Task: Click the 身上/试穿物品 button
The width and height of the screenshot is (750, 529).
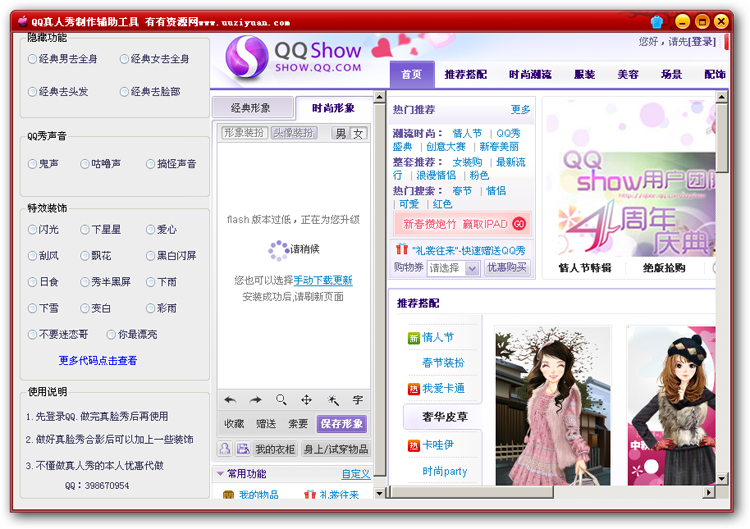Action: point(336,449)
